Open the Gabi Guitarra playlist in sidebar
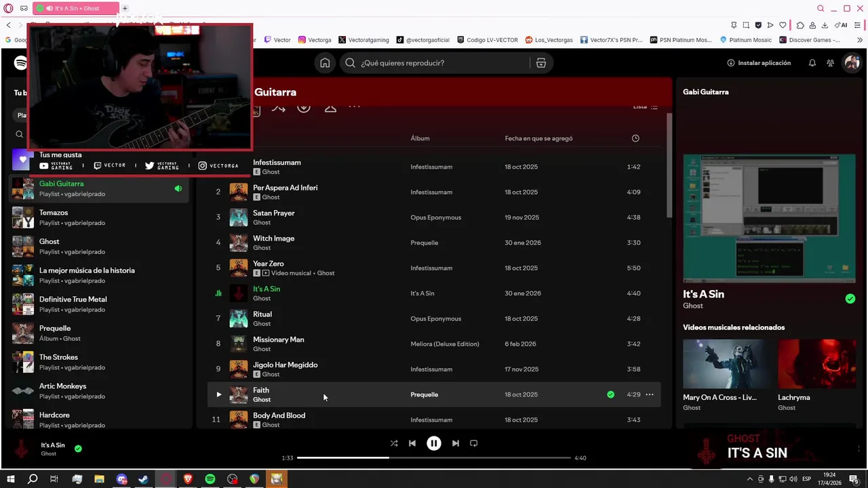This screenshot has height=488, width=868. tap(100, 188)
